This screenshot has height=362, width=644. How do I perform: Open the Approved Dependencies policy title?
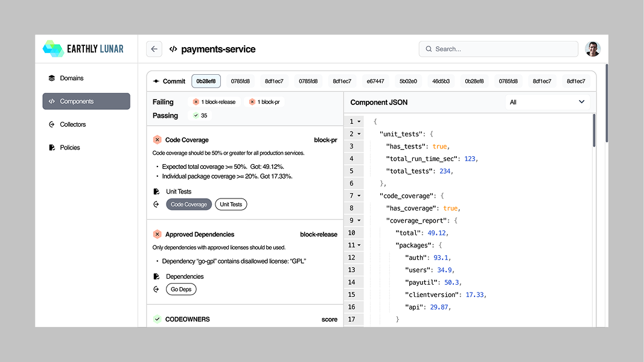point(200,234)
